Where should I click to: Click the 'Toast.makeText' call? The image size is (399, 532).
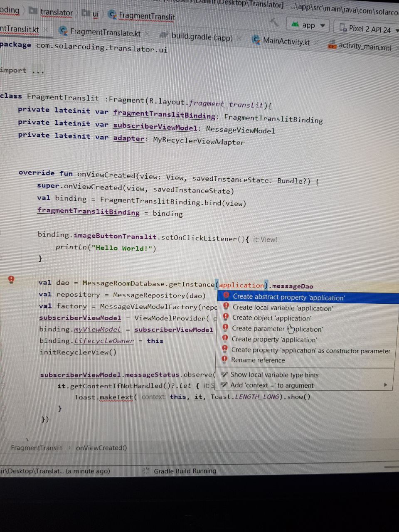(x=103, y=397)
